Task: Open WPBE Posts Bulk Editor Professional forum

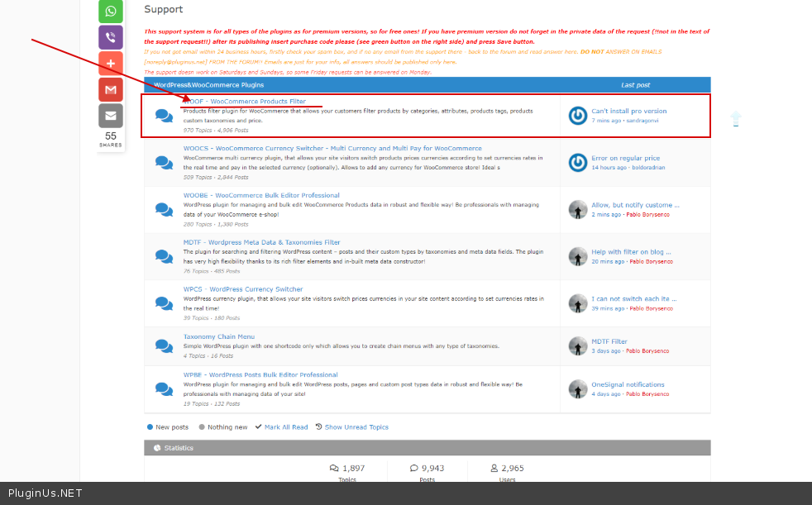Action: 260,375
